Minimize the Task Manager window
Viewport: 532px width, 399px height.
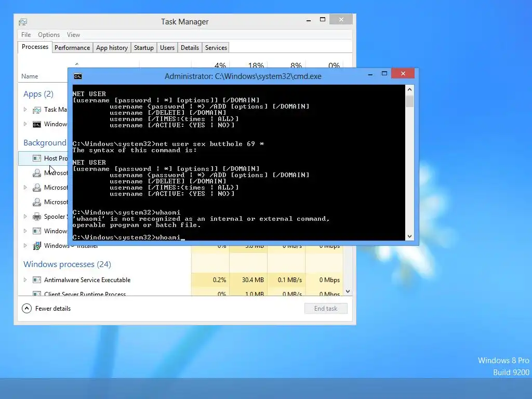point(309,20)
